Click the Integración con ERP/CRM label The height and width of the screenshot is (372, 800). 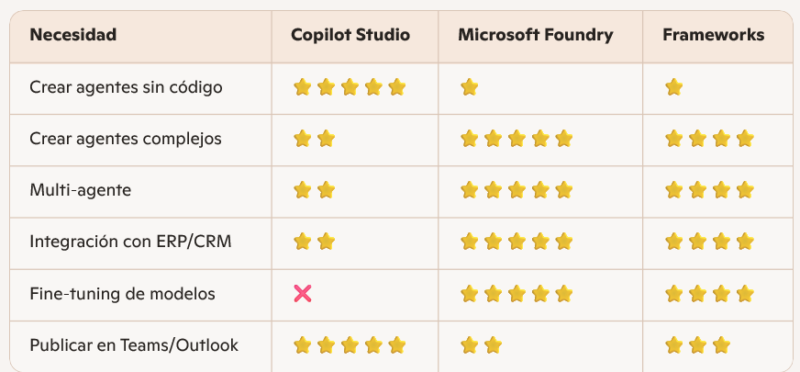(131, 241)
